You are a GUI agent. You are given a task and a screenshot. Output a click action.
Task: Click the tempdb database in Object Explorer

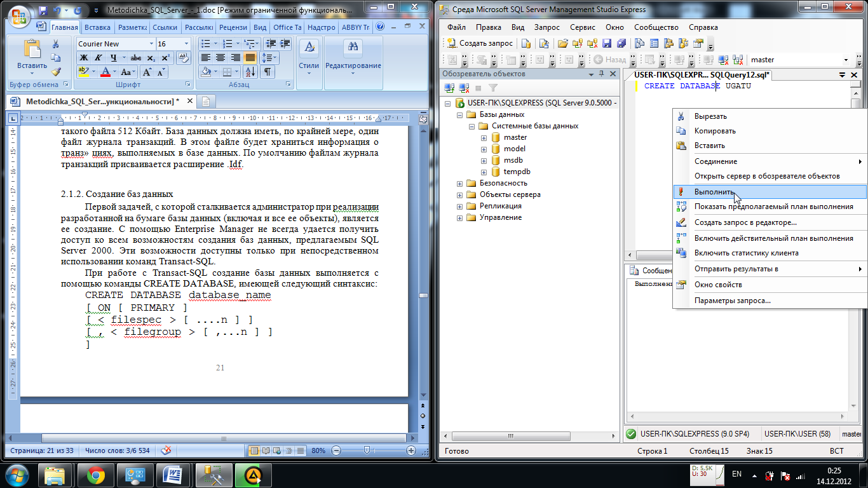click(x=517, y=172)
